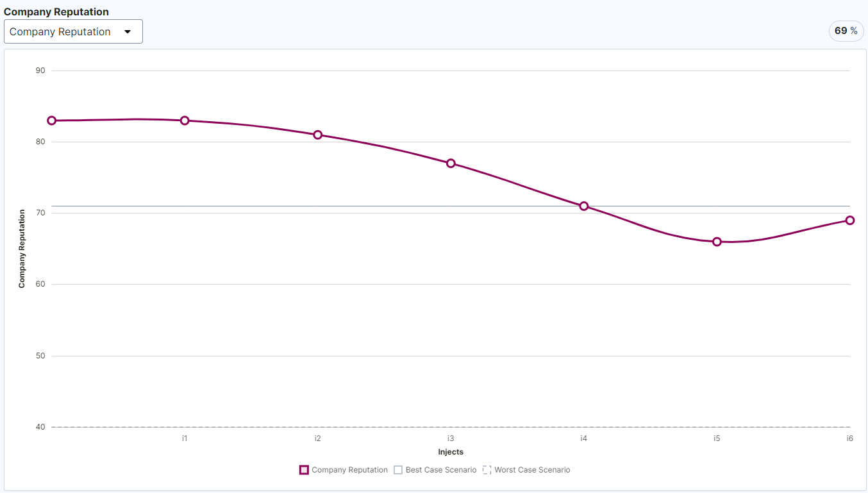Select the lowest data point above i5
The image size is (868, 493).
pyautogui.click(x=717, y=242)
